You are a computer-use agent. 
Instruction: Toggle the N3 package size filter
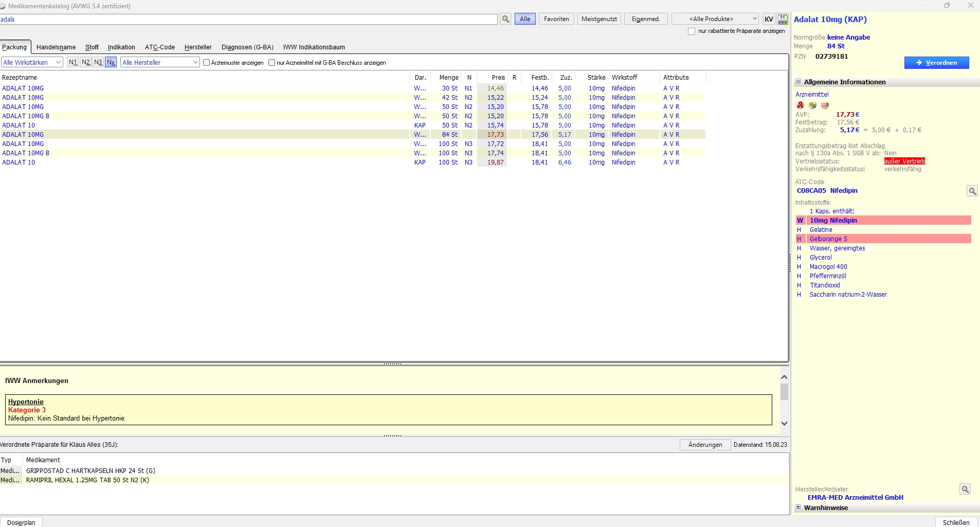[x=98, y=62]
